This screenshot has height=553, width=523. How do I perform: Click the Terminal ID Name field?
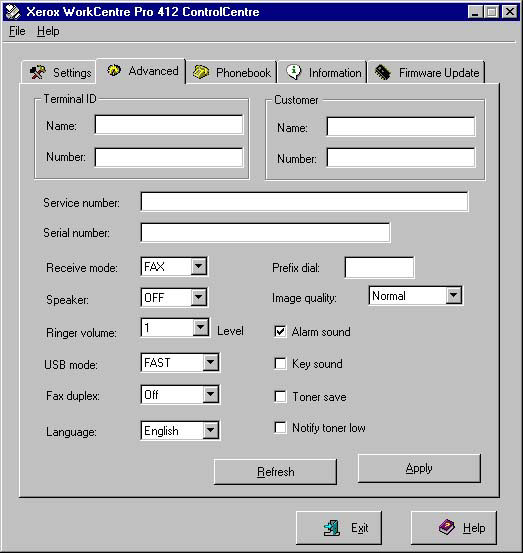[169, 125]
